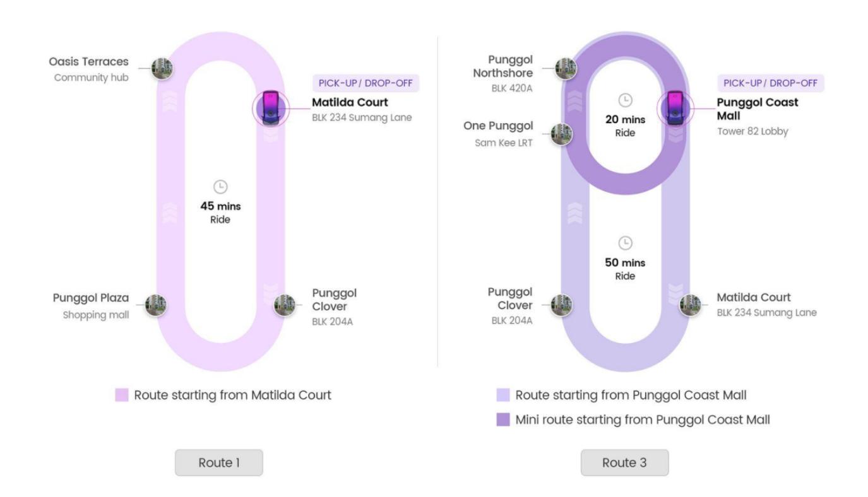Screen dimensions: 868x497
Task: Click Matilda Court stop marker on Route 3
Action: click(689, 305)
